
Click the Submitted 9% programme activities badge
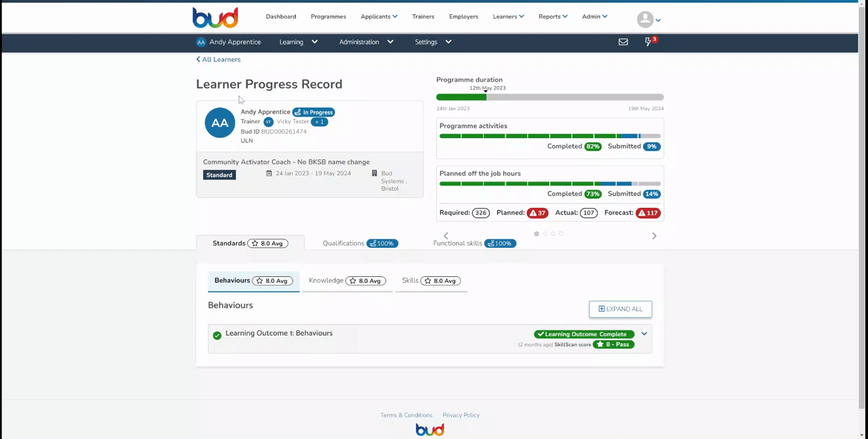pyautogui.click(x=652, y=147)
